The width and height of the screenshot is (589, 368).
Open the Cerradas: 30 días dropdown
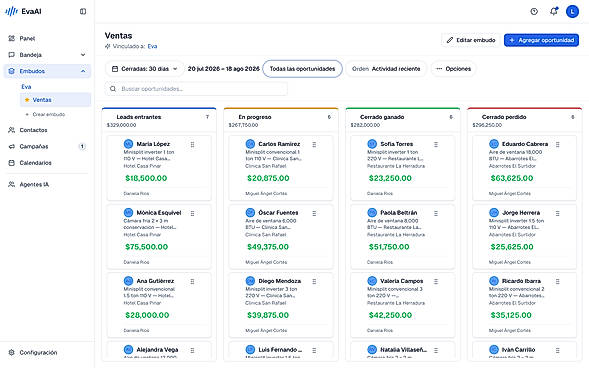[x=145, y=69]
